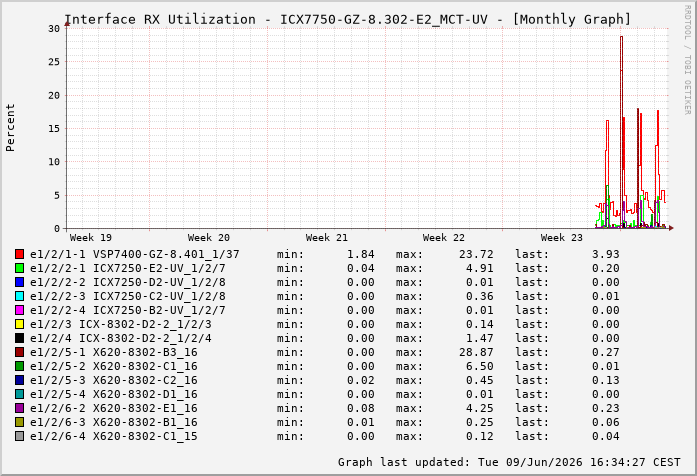Click the y-axis value 10
This screenshot has width=697, height=476.
point(54,162)
